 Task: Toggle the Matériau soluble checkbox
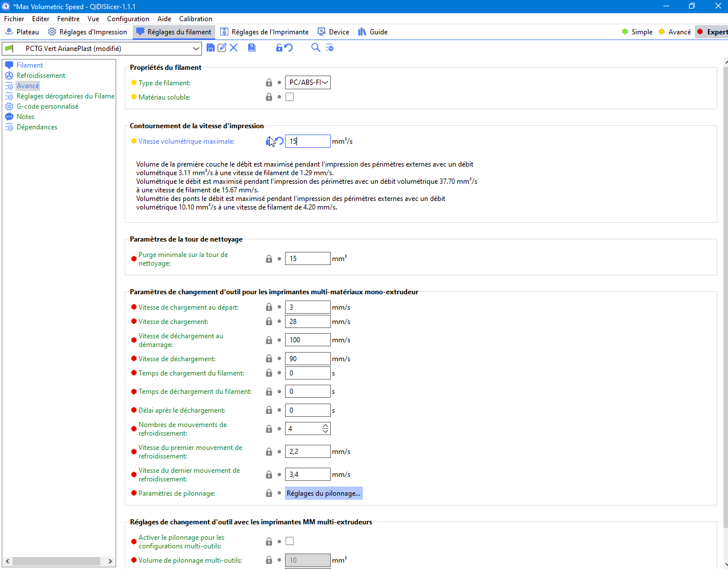[x=290, y=97]
